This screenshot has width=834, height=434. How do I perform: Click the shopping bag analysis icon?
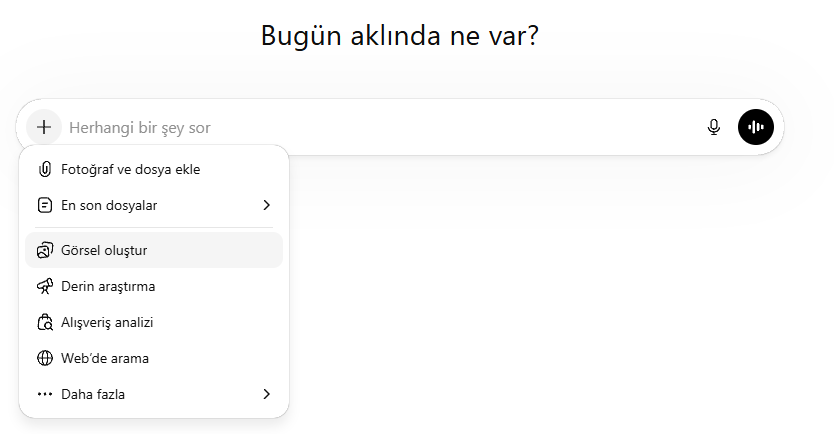tap(44, 322)
